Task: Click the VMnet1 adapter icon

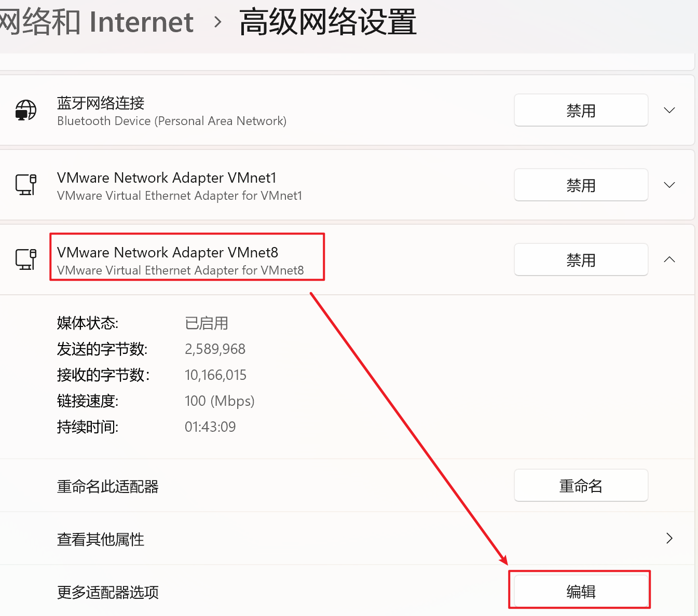Action: (x=25, y=185)
